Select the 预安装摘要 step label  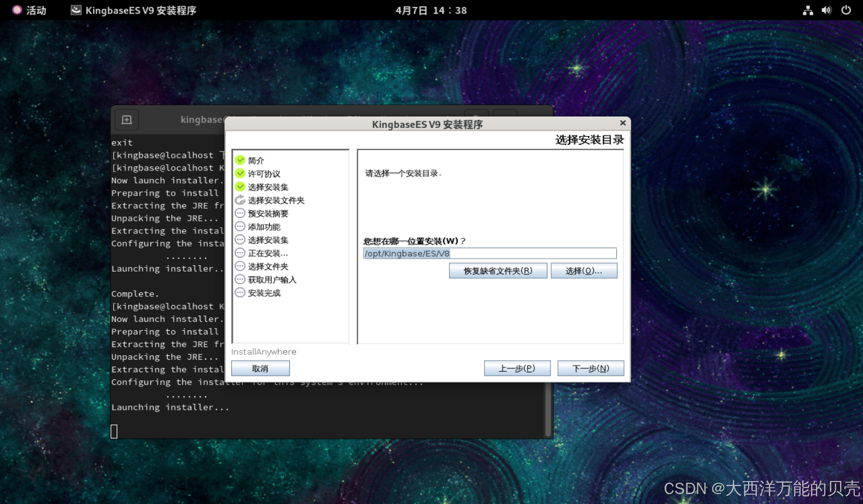(x=268, y=214)
